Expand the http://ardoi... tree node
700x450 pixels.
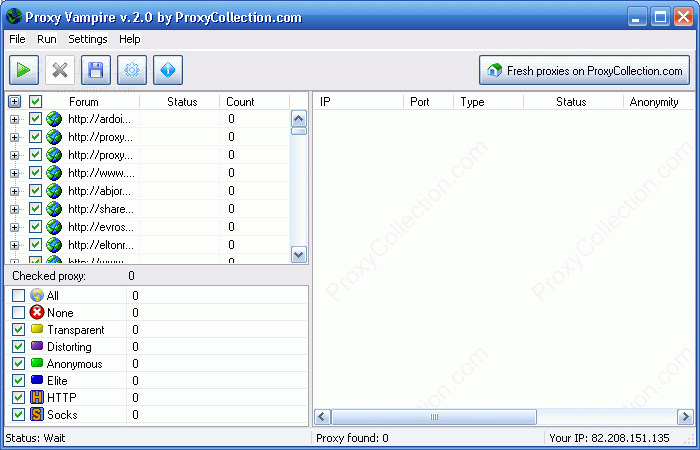[x=14, y=119]
